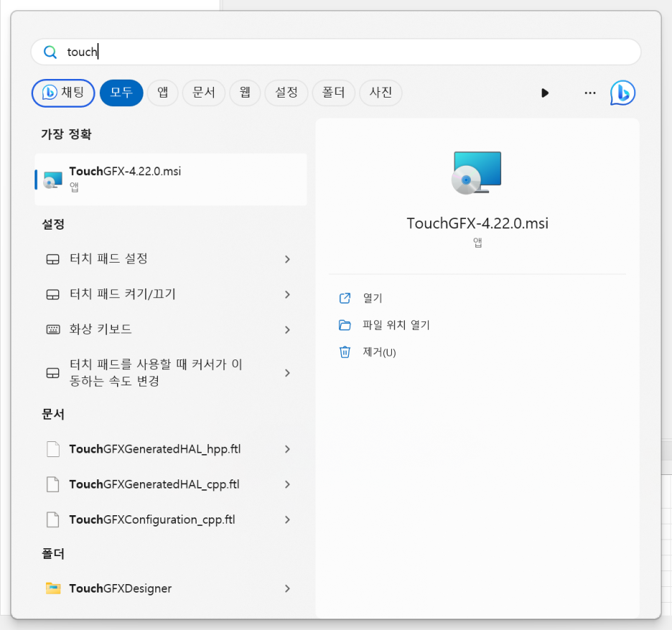Click 파일 위치 열기 action
Screen dimensions: 672x630
[396, 325]
